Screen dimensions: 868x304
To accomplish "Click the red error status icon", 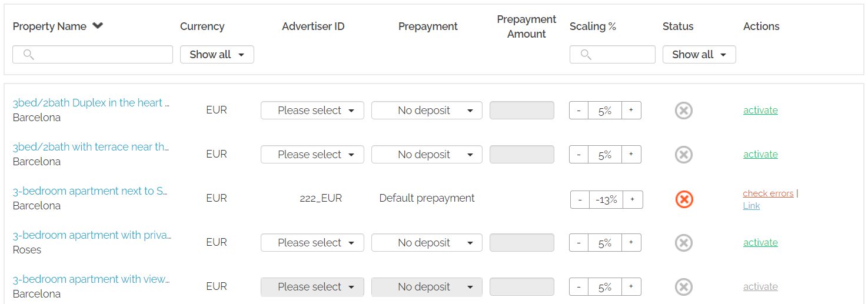I will [684, 199].
